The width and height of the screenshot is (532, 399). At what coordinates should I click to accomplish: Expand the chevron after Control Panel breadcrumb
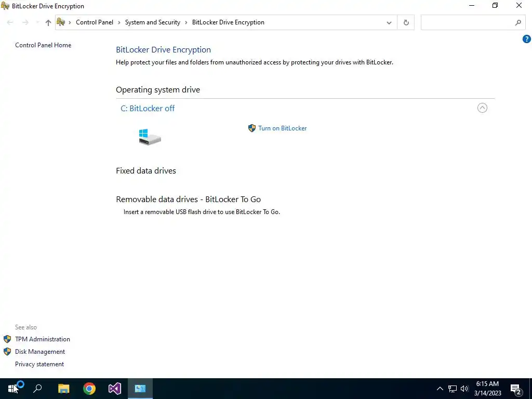pyautogui.click(x=119, y=23)
